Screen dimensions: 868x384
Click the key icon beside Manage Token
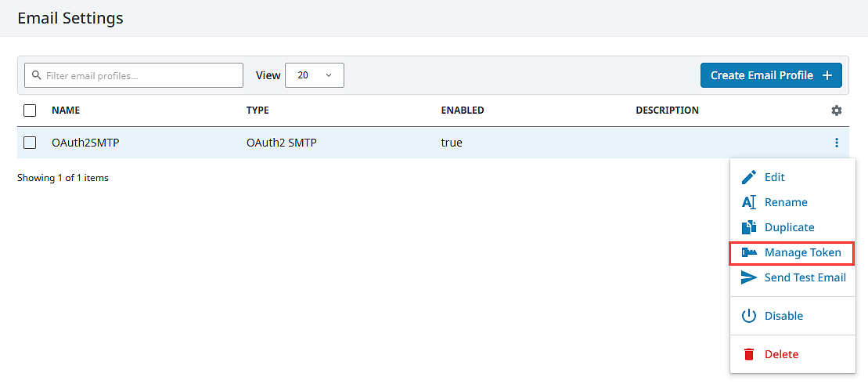[x=749, y=252]
